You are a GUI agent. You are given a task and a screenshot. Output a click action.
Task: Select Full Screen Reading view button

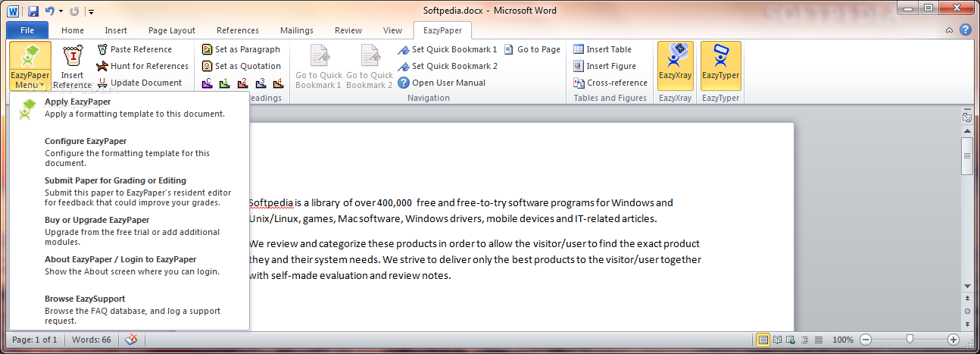click(x=776, y=340)
